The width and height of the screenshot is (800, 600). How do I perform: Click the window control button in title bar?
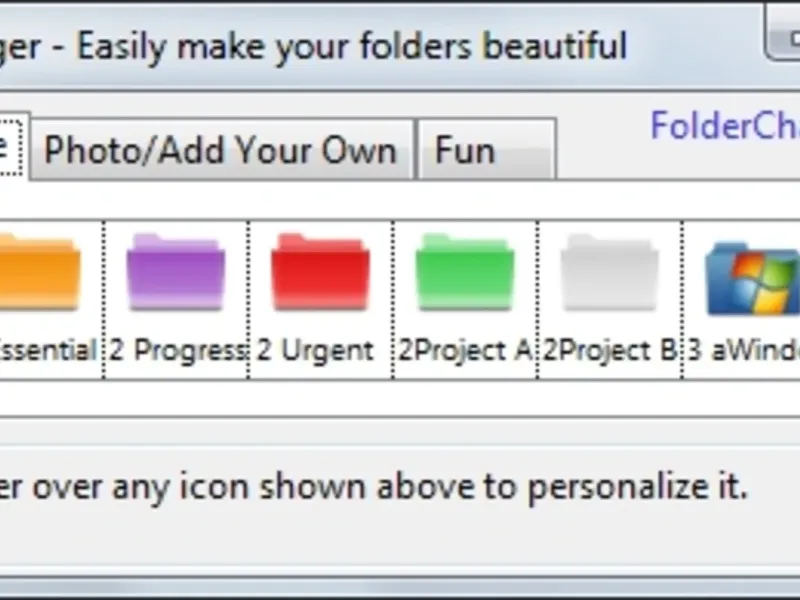click(x=783, y=40)
